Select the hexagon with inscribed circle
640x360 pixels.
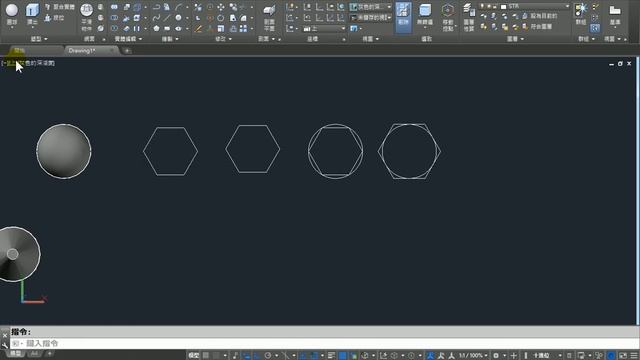(x=409, y=151)
